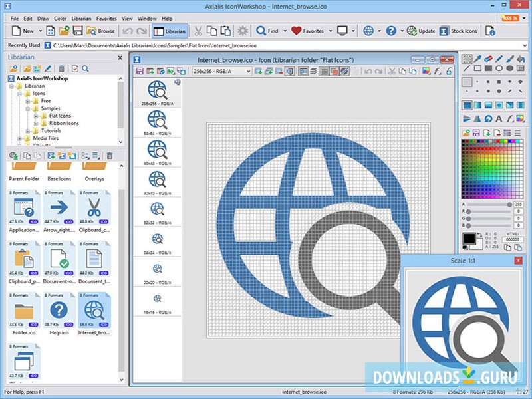Open the 256x256 - RGB/A format dropdown

[x=250, y=70]
